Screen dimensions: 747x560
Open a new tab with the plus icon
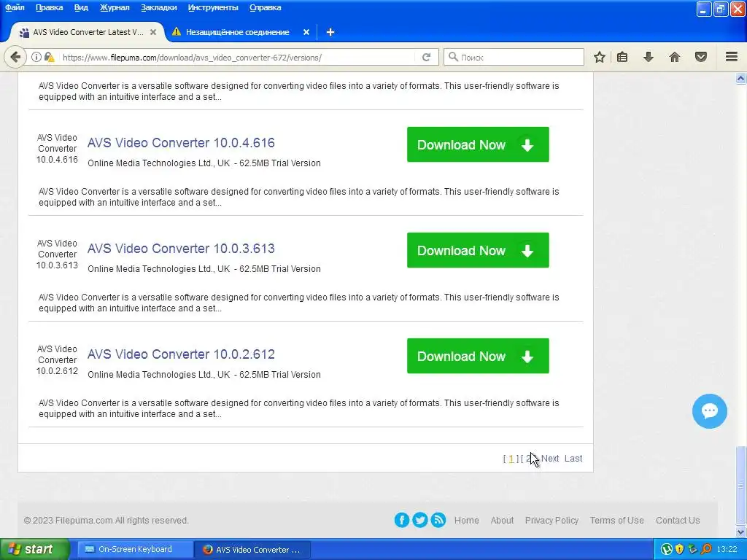(x=330, y=32)
